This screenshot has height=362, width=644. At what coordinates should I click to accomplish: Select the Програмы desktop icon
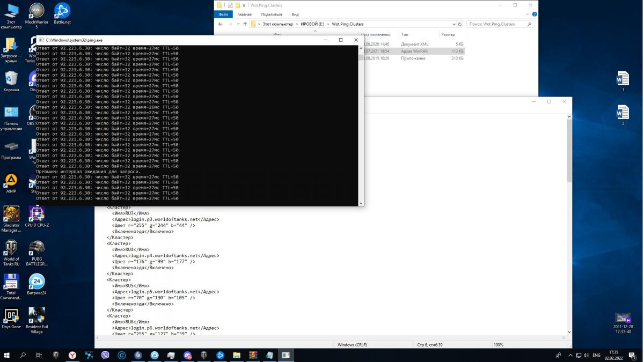11,150
